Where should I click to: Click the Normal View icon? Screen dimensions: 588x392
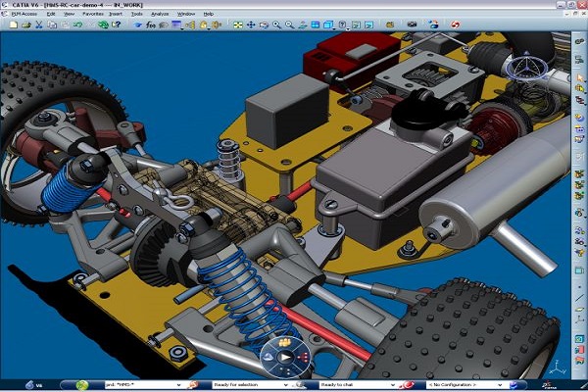pos(302,25)
